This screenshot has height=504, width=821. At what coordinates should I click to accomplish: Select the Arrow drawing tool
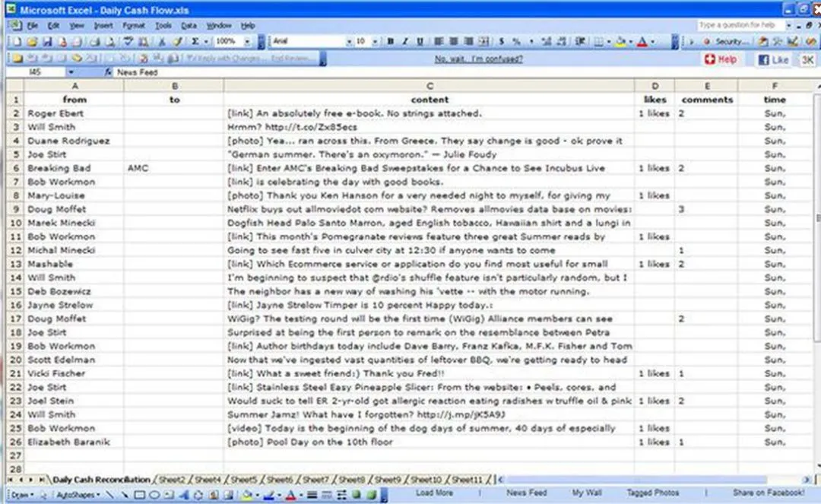[124, 495]
